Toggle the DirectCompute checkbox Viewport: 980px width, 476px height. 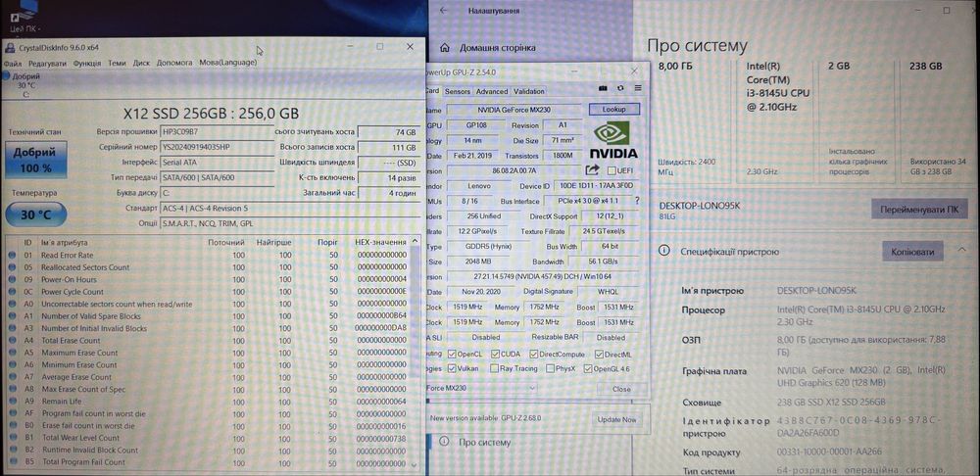tap(534, 355)
